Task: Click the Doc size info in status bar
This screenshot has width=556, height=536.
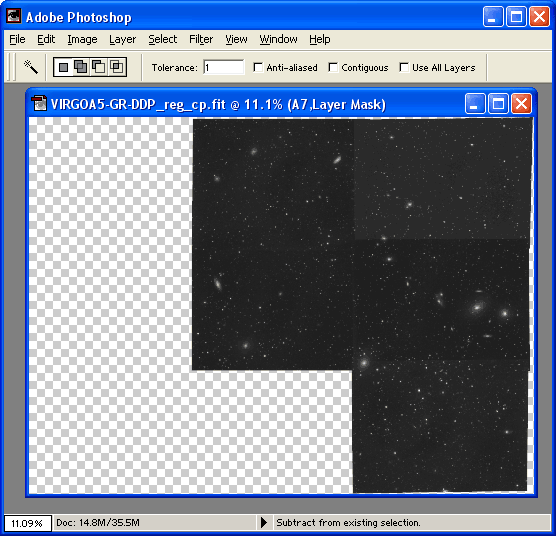Action: pos(98,523)
